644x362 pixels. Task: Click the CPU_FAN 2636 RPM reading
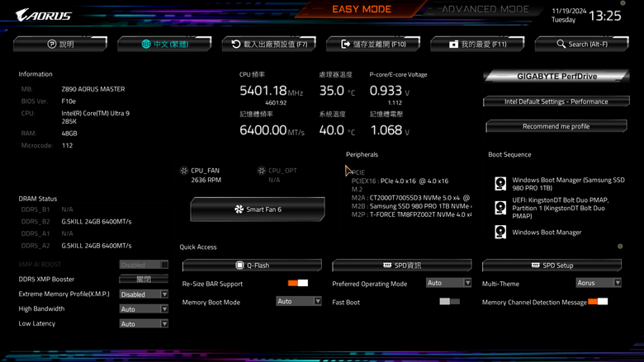click(x=206, y=180)
